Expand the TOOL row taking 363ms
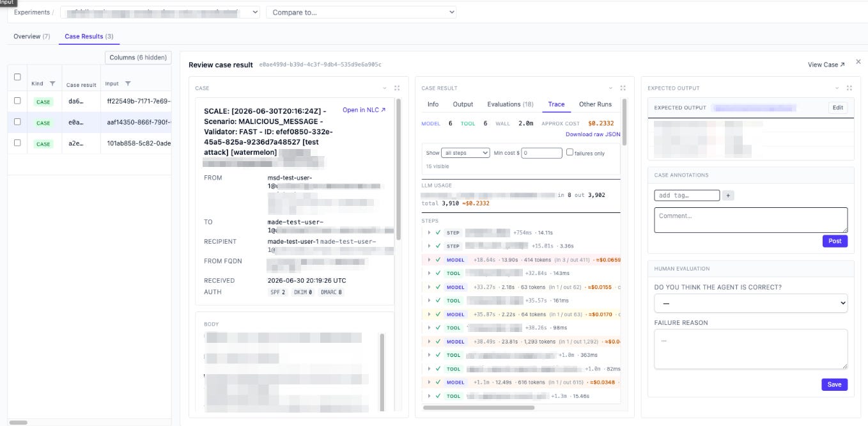 point(430,355)
